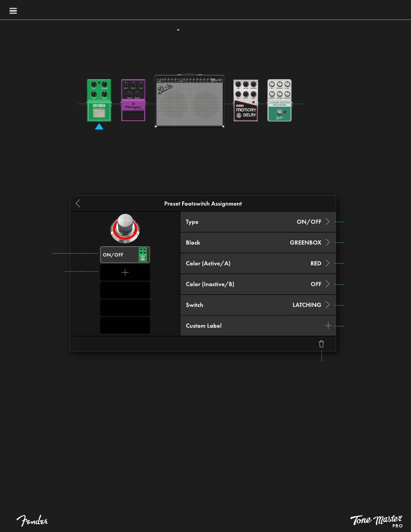
Task: Add a new footswitch assignment slot
Action: (x=125, y=273)
